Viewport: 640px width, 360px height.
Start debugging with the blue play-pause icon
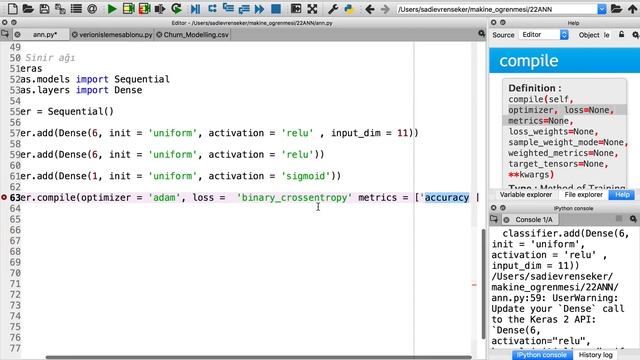[196, 9]
